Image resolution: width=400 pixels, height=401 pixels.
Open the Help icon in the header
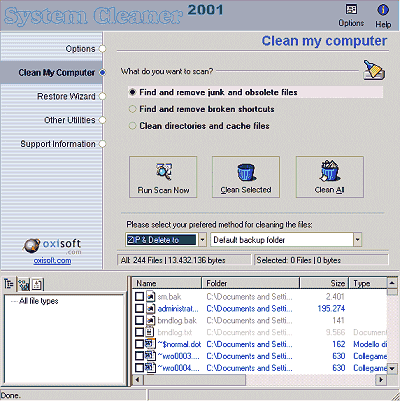click(383, 10)
